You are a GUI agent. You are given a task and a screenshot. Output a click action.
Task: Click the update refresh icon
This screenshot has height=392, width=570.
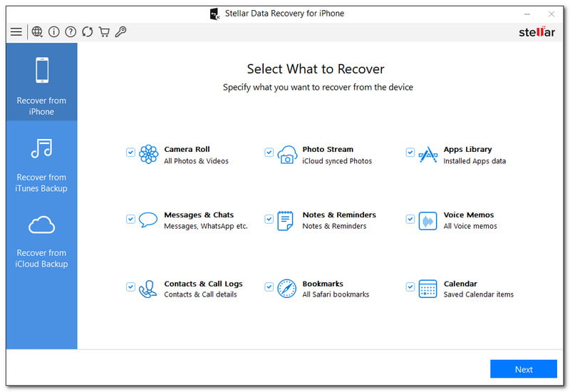pyautogui.click(x=87, y=32)
